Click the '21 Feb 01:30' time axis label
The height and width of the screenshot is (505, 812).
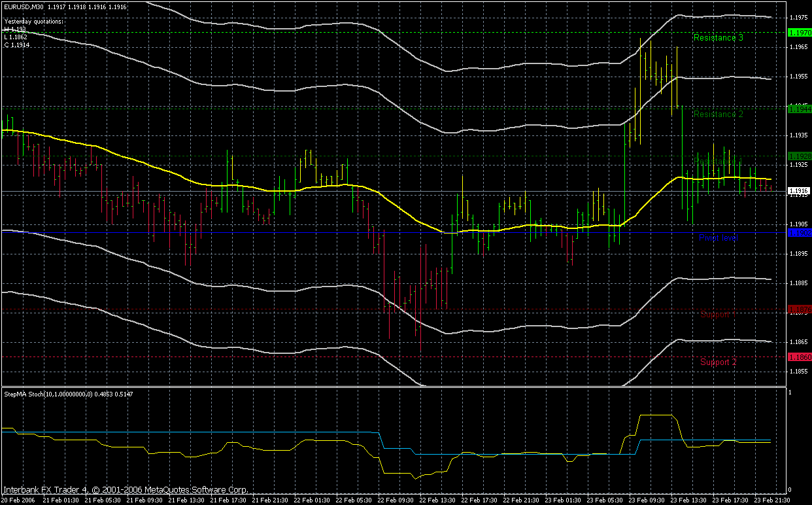61,500
